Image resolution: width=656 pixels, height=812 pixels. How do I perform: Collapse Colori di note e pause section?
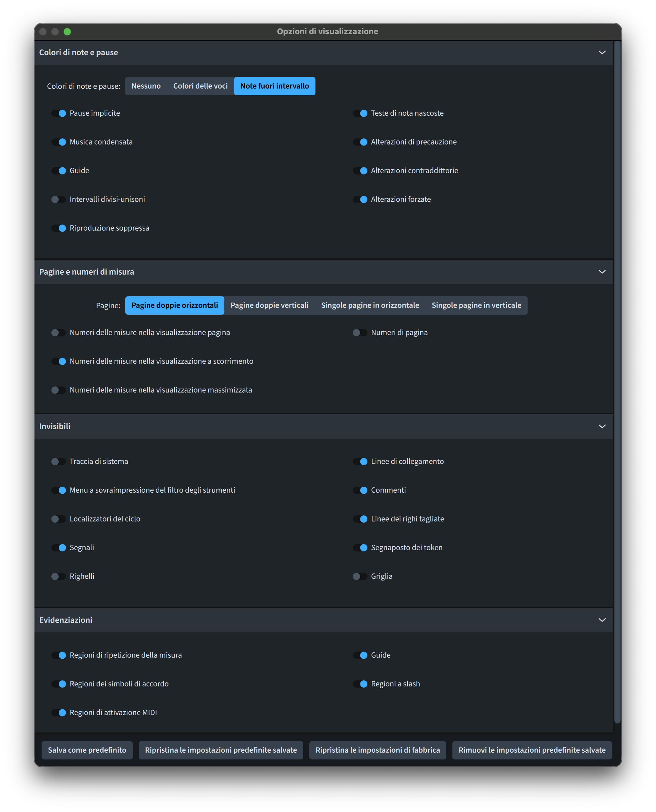pos(602,53)
